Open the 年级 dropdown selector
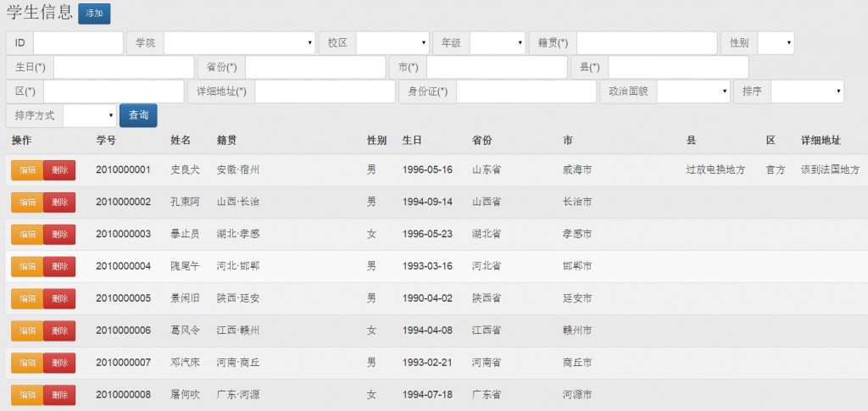The height and width of the screenshot is (411, 868). tap(498, 43)
